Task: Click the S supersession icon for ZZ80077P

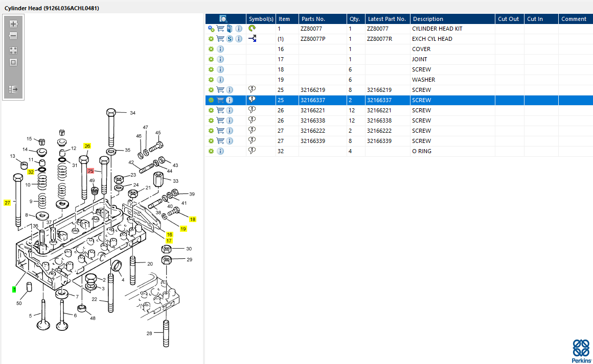Action: coord(230,39)
